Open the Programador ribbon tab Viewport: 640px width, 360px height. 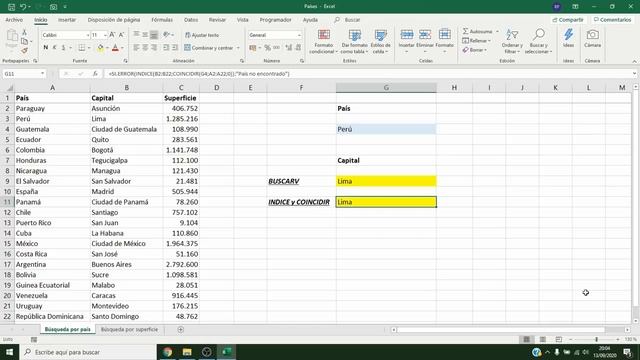[276, 20]
